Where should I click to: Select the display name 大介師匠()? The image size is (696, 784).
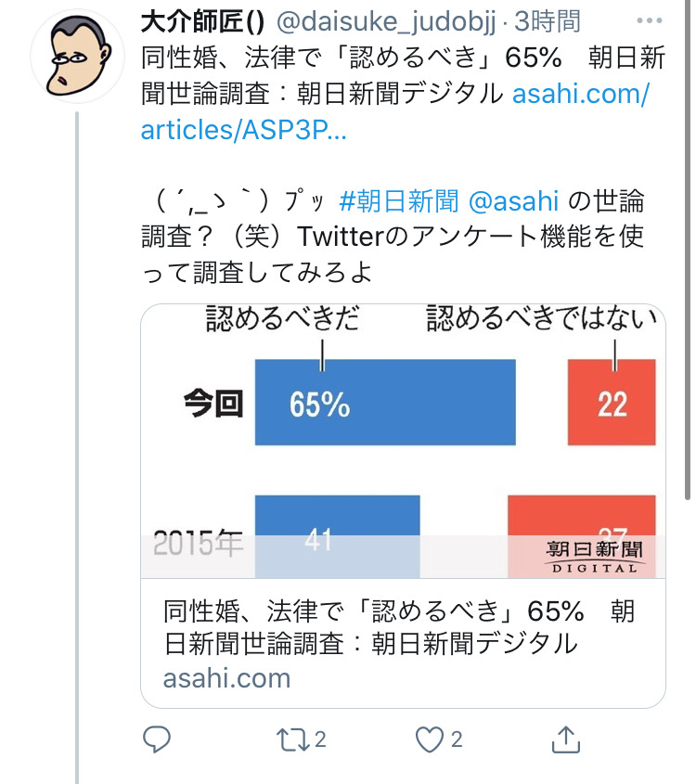click(202, 22)
